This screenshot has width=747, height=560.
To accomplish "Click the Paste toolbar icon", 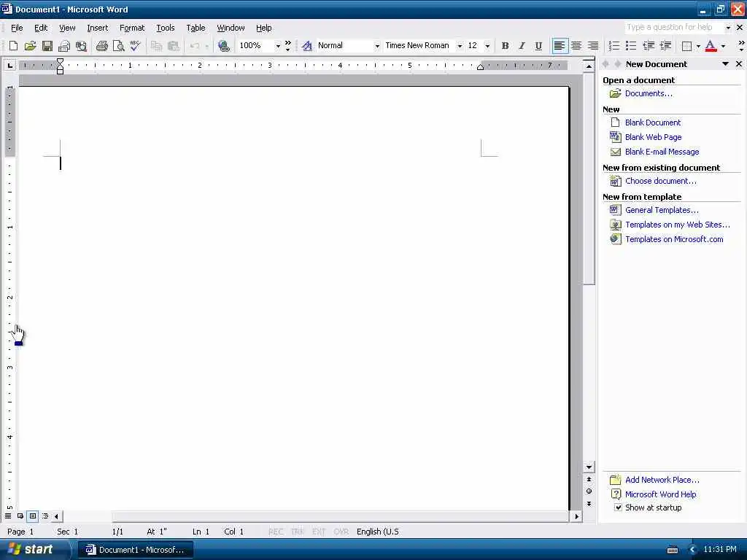I will pos(173,46).
